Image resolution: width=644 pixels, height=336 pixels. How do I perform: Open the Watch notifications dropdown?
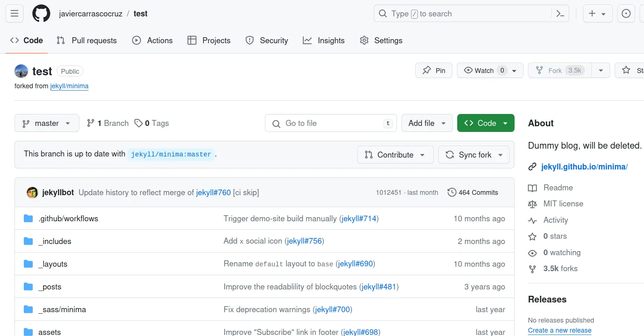(x=490, y=70)
